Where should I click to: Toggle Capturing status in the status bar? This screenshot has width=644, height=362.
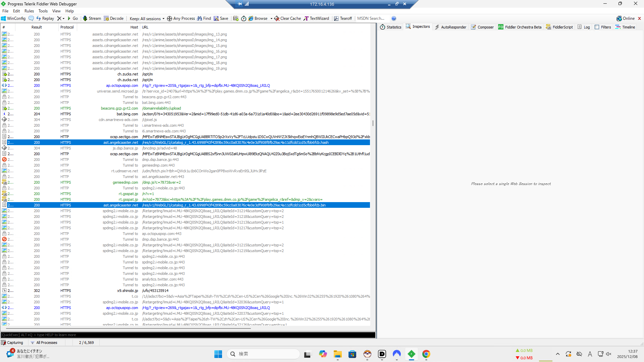click(12, 343)
